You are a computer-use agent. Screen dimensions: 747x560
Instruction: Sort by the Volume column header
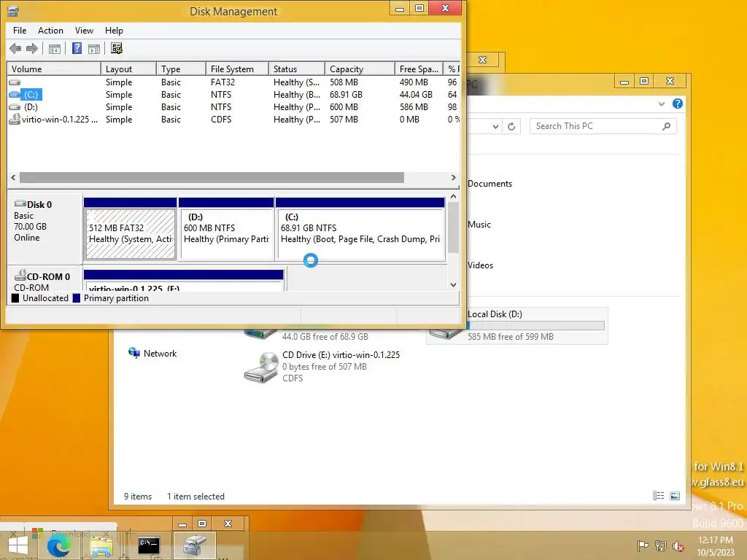coord(54,69)
